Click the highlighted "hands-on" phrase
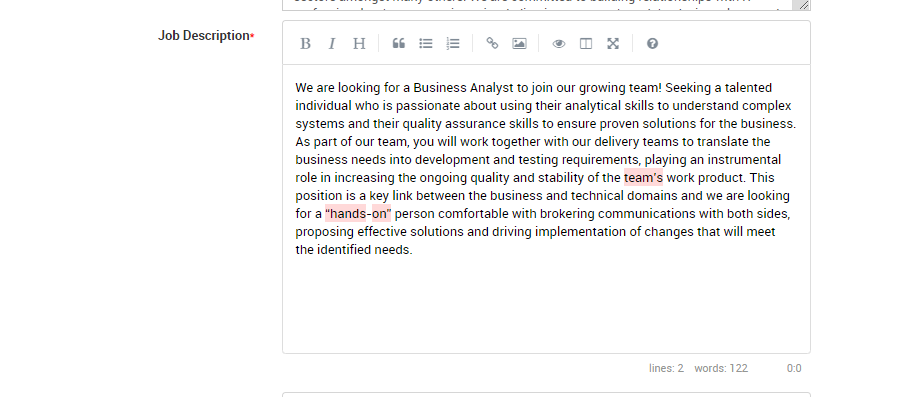 coord(358,213)
